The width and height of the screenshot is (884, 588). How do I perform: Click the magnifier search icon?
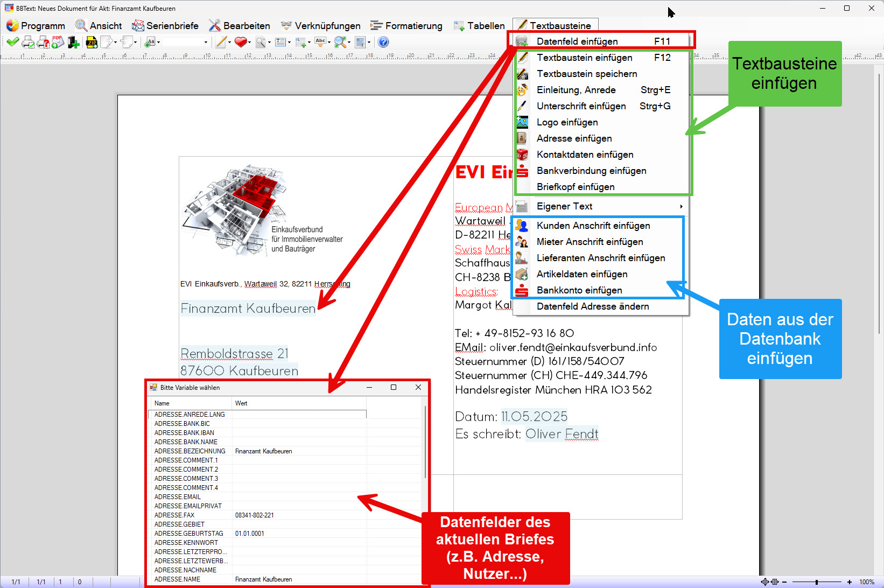pyautogui.click(x=261, y=42)
